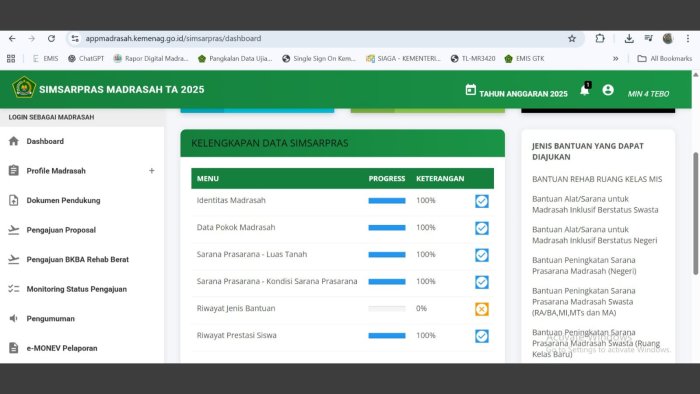This screenshot has width=700, height=394.
Task: Click the check mark for Identitas Madrasah
Action: (482, 201)
